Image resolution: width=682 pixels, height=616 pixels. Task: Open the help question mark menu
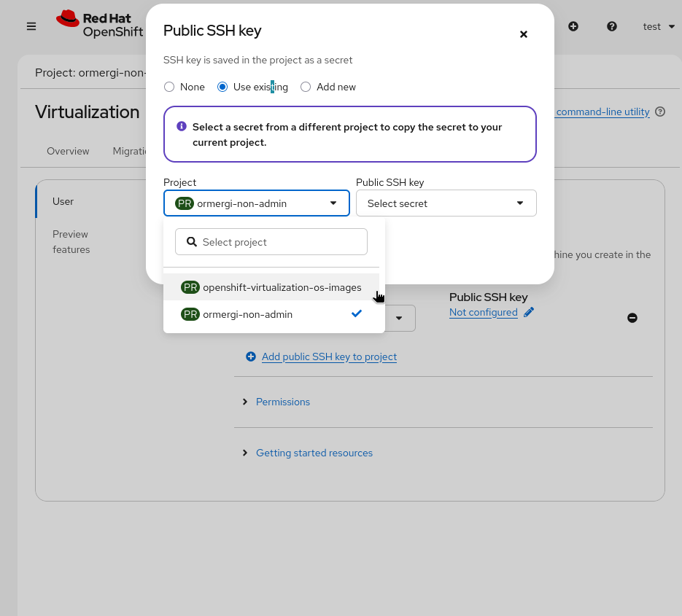click(x=612, y=26)
